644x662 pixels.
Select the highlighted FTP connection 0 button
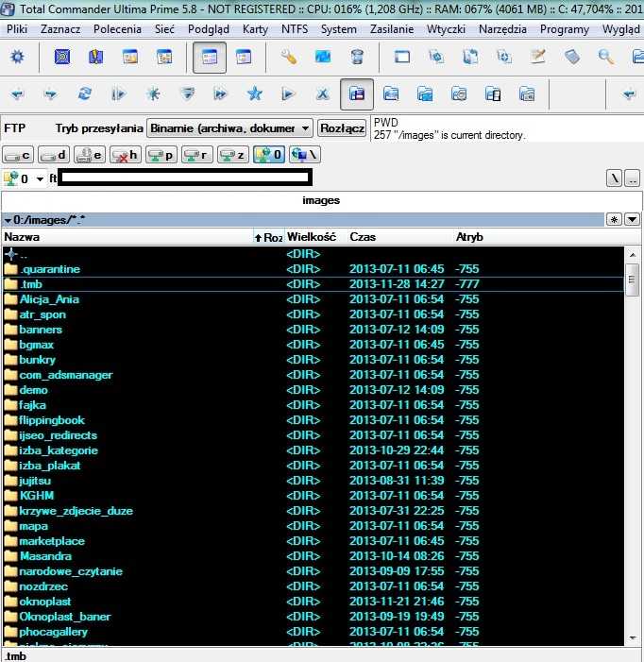[269, 155]
